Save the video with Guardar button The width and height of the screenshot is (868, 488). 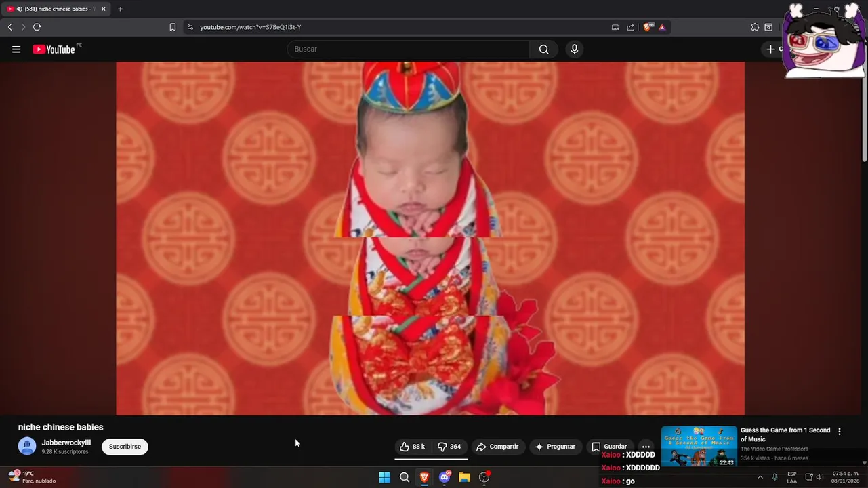click(x=609, y=447)
